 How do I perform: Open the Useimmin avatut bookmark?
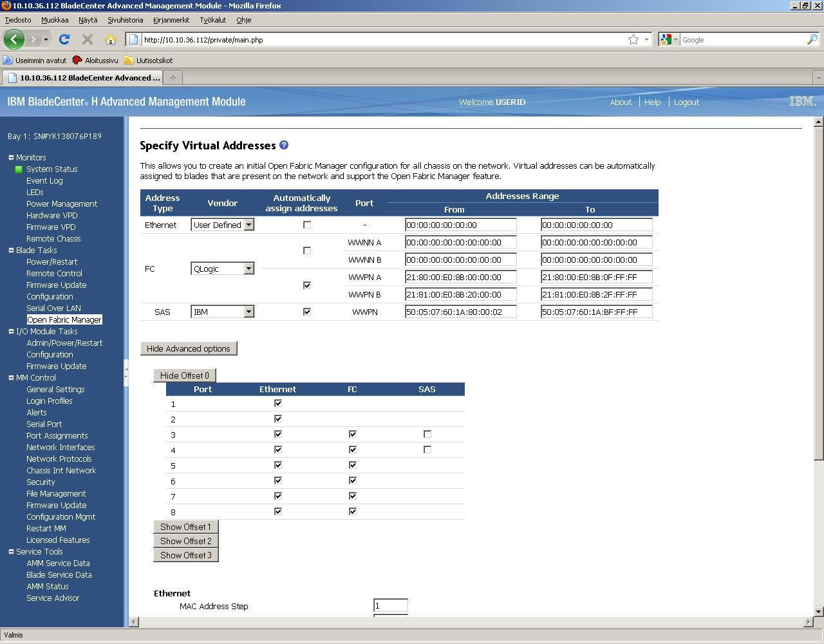(35, 60)
